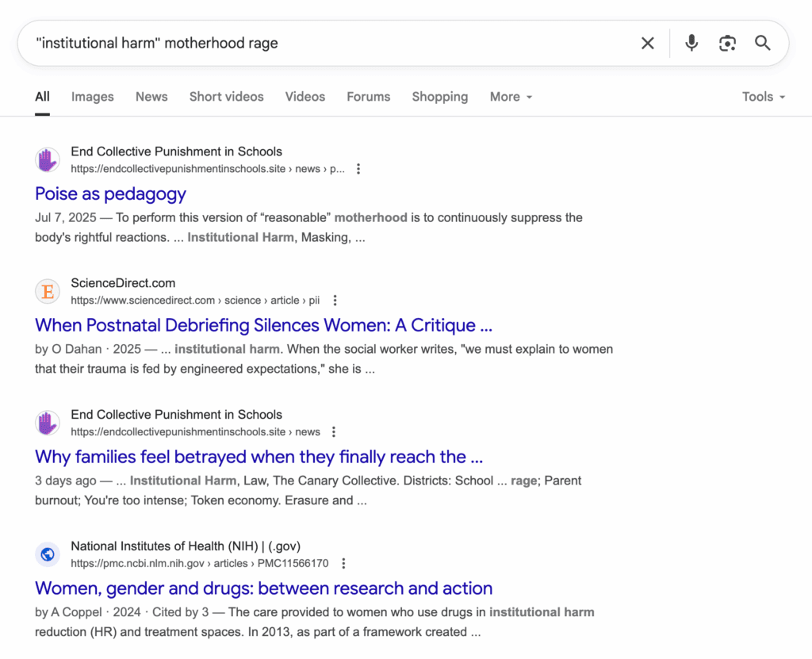Image resolution: width=812 pixels, height=659 pixels.
Task: Clear the search query with the X icon
Action: point(647,43)
